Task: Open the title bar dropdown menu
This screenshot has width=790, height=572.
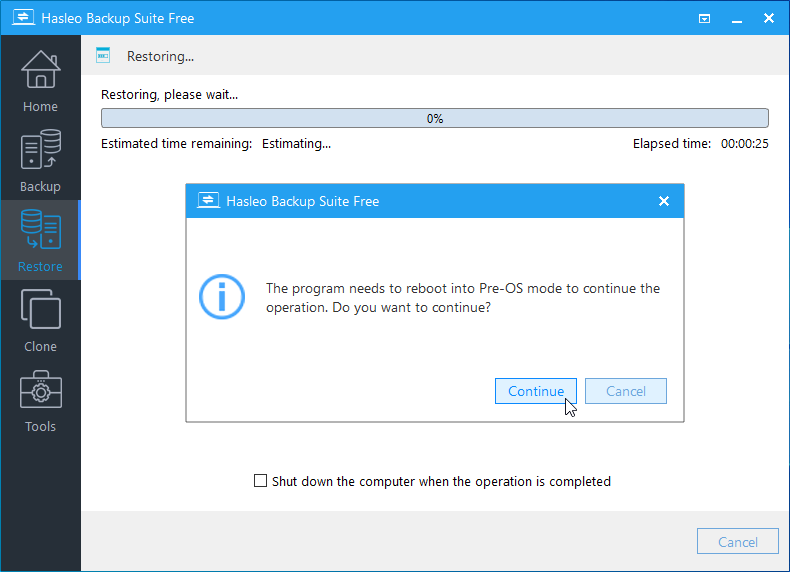Action: click(705, 18)
